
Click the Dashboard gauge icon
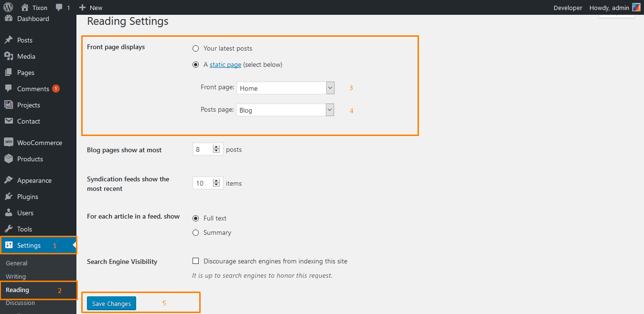pyautogui.click(x=8, y=19)
